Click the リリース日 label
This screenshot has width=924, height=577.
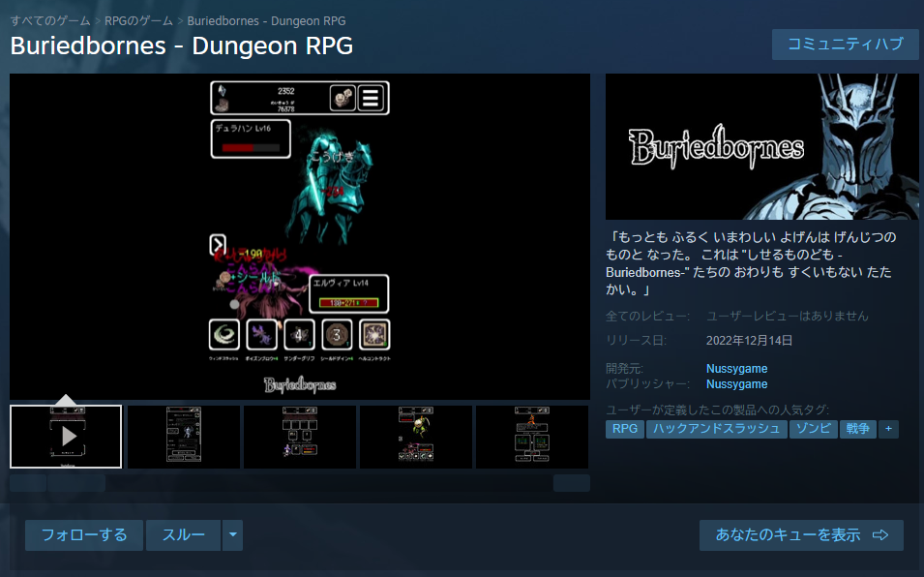pyautogui.click(x=636, y=341)
